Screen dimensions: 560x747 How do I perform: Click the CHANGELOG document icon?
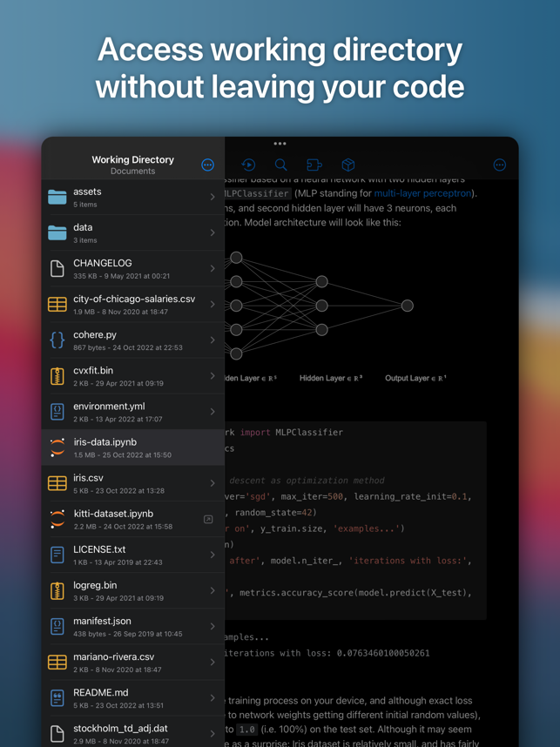pyautogui.click(x=57, y=268)
